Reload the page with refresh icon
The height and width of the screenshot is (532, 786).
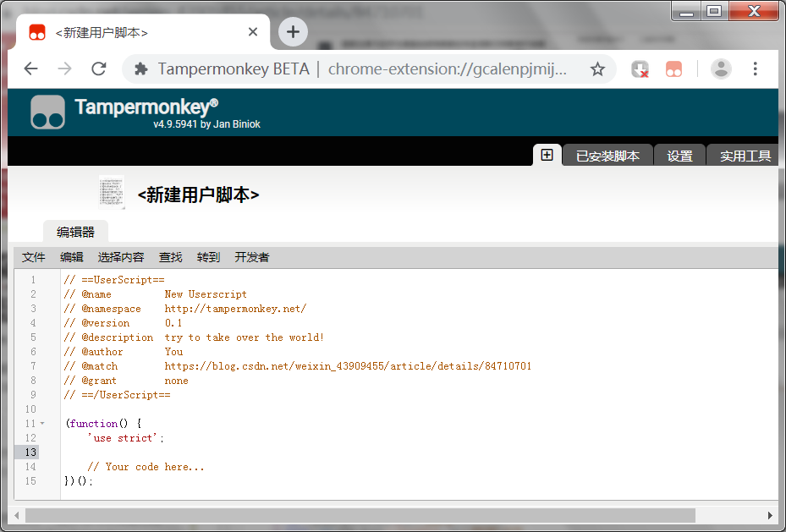click(x=99, y=69)
